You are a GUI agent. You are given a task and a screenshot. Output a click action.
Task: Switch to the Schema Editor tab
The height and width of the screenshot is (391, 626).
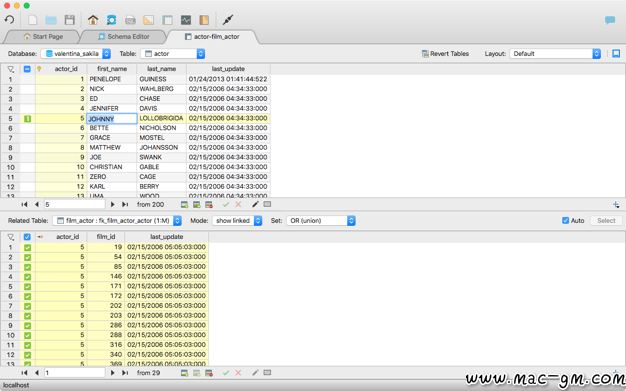coord(124,37)
